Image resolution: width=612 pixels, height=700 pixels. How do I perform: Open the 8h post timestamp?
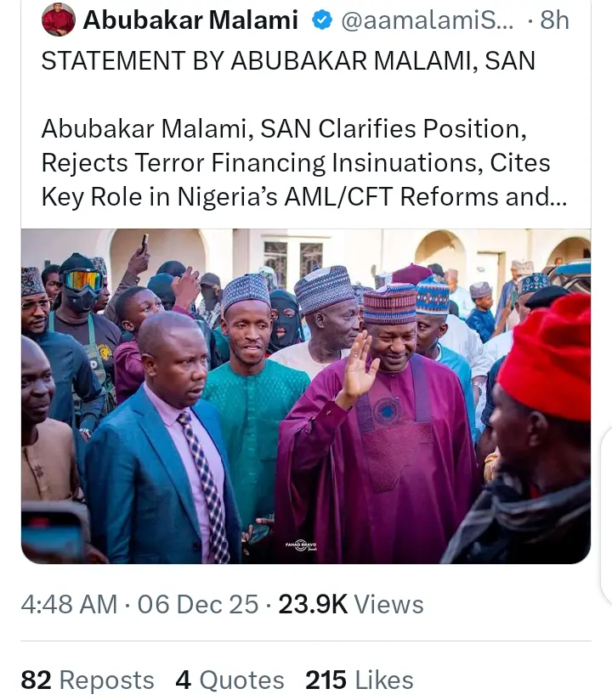555,21
